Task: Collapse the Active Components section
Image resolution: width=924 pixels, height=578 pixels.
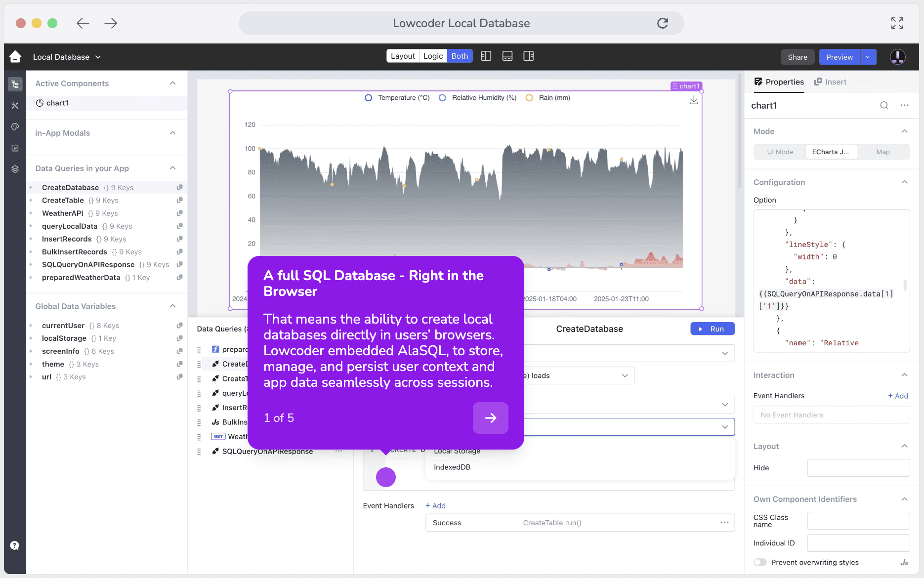Action: (x=172, y=83)
